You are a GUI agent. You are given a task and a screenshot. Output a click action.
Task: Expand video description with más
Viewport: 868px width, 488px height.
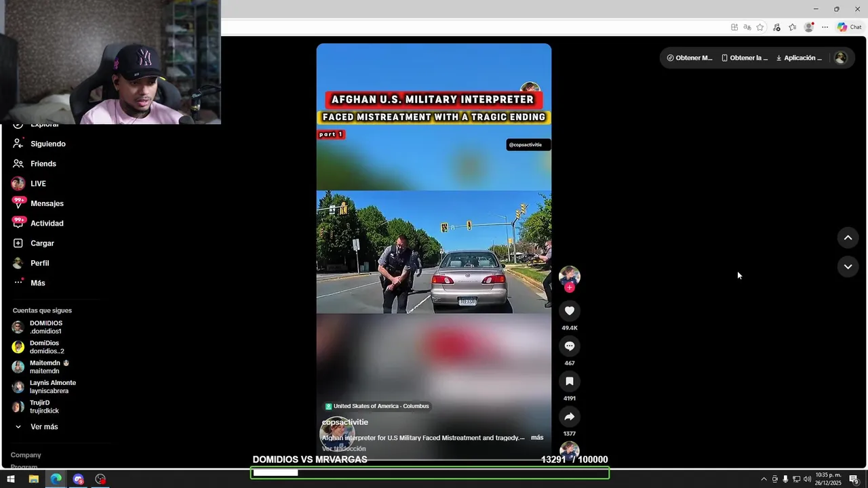tap(537, 438)
